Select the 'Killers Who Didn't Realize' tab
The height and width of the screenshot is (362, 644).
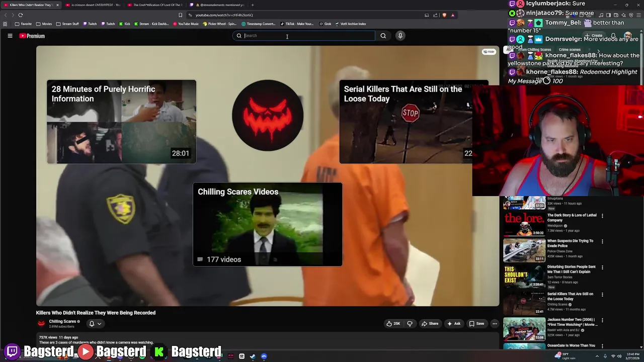(30, 5)
